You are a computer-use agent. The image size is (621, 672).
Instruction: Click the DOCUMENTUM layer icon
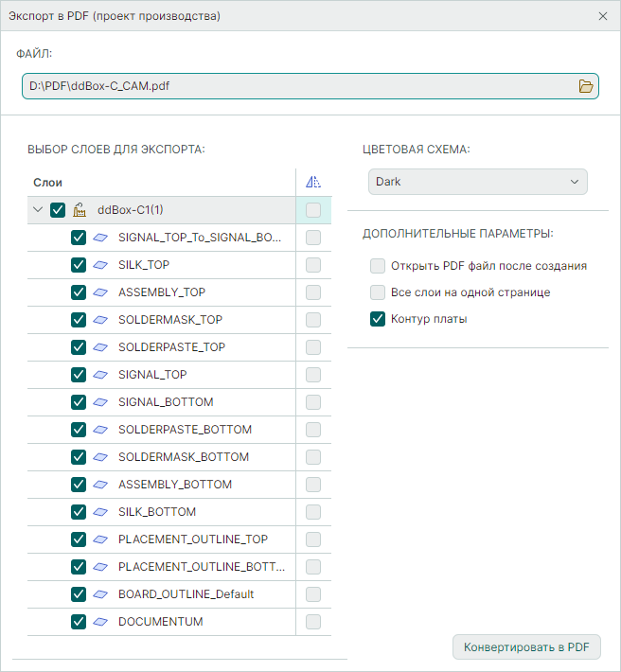click(x=100, y=622)
